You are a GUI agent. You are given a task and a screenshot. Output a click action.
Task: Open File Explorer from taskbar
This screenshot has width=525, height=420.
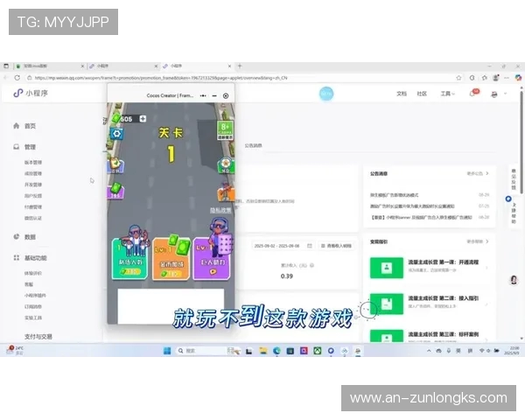pos(263,351)
